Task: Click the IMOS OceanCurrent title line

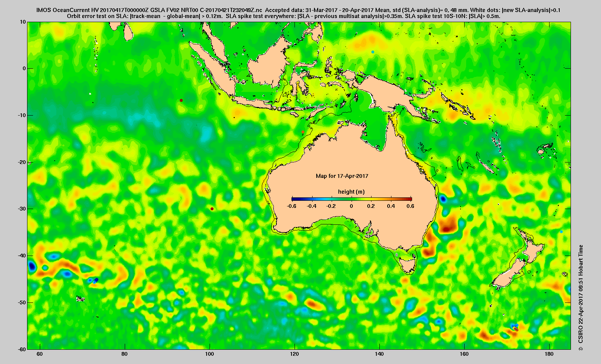Action: click(298, 10)
